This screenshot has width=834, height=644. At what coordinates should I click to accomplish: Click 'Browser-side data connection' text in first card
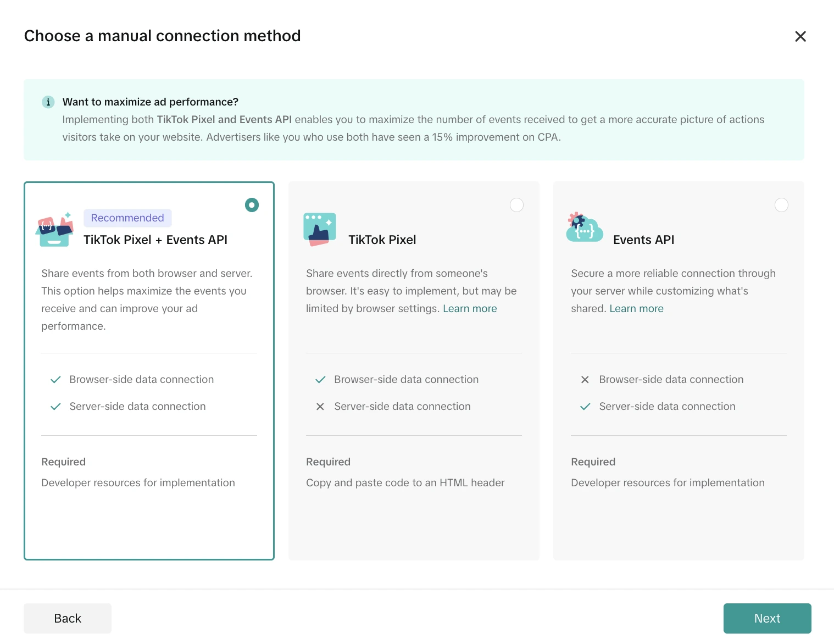point(142,380)
